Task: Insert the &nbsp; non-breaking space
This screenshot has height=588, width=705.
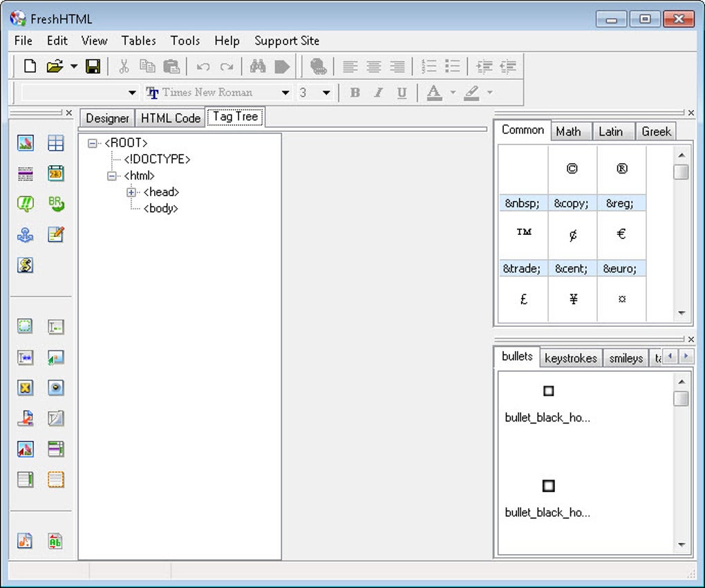Action: click(x=523, y=178)
